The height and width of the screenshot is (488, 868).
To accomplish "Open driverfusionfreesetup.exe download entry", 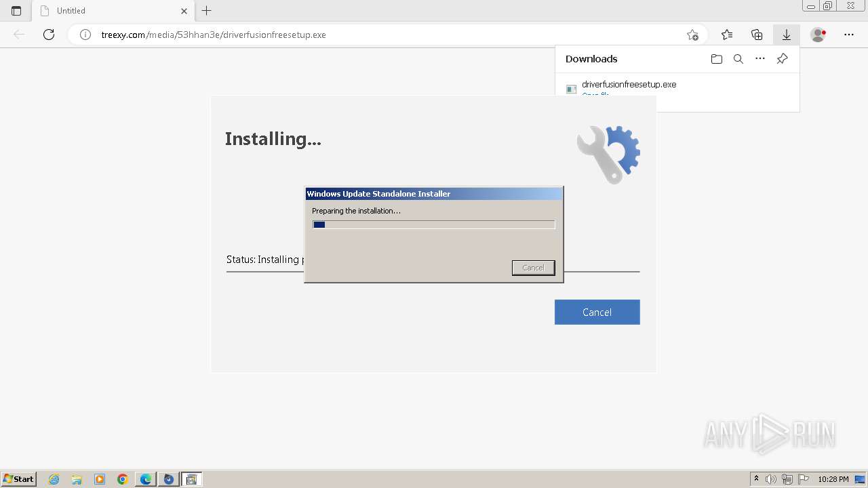I will 629,85.
